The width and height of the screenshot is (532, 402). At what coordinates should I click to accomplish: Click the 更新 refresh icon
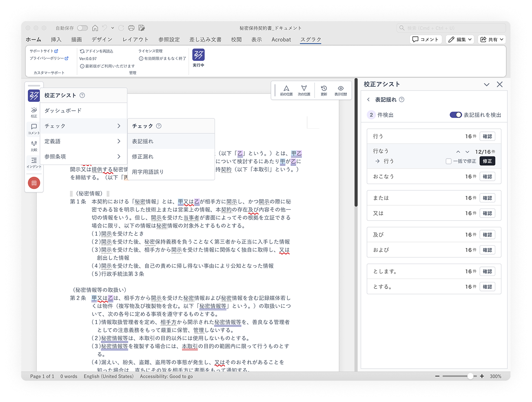[324, 89]
